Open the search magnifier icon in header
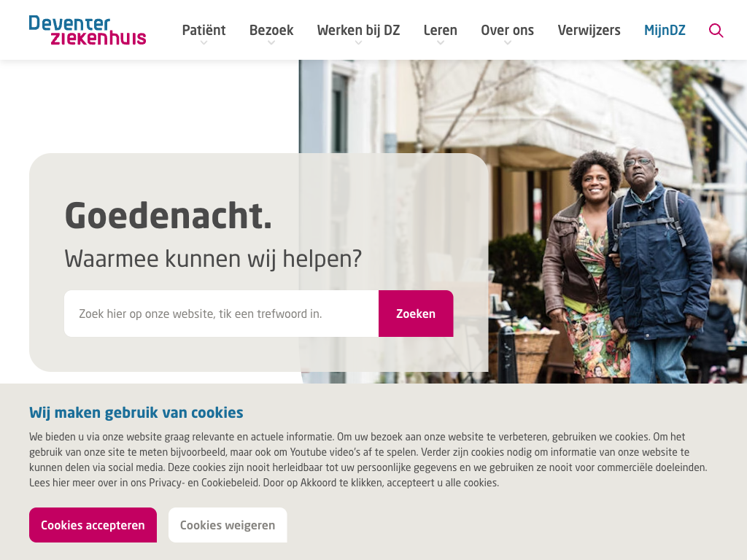 coord(716,31)
